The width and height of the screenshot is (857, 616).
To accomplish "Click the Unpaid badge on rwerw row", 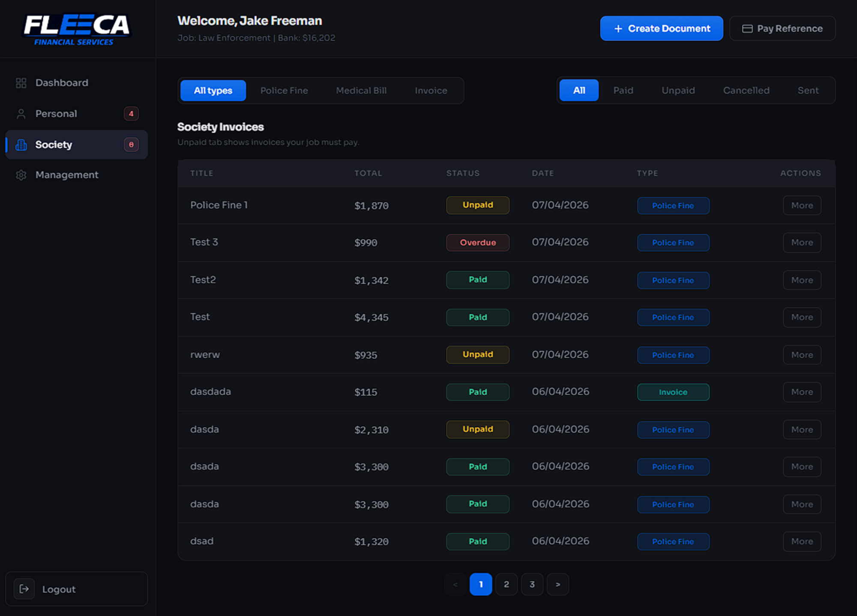I will tap(478, 355).
